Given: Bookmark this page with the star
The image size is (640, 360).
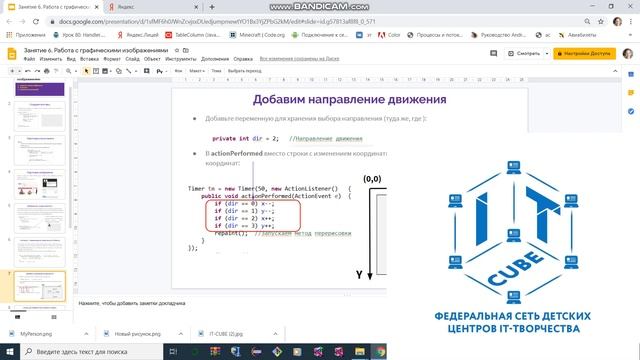Looking at the screenshot, I should pyautogui.click(x=601, y=22).
